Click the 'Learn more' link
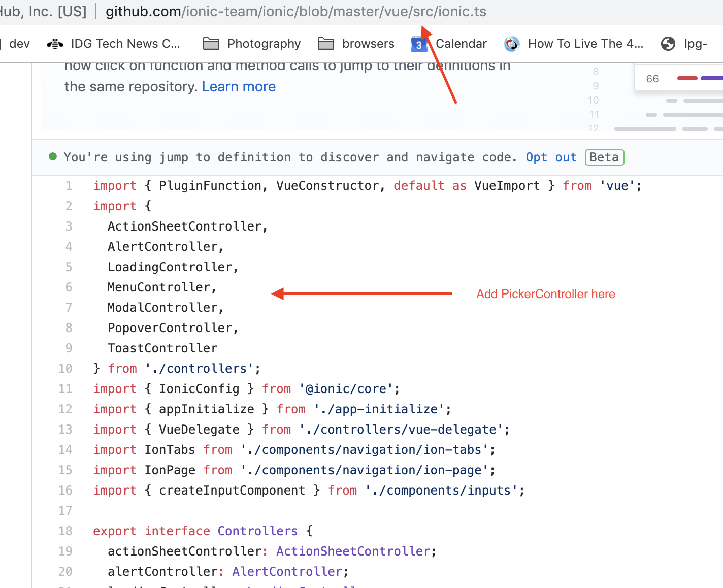Image resolution: width=723 pixels, height=588 pixels. click(x=239, y=86)
